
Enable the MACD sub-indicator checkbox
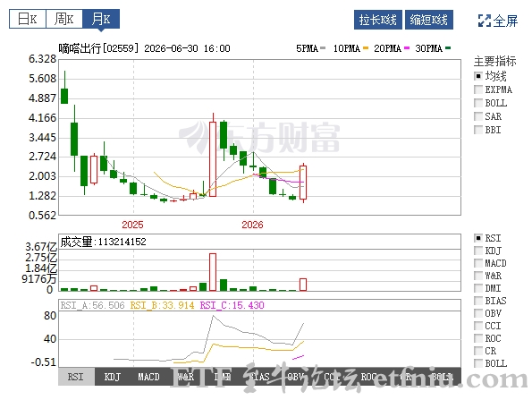[x=478, y=263]
